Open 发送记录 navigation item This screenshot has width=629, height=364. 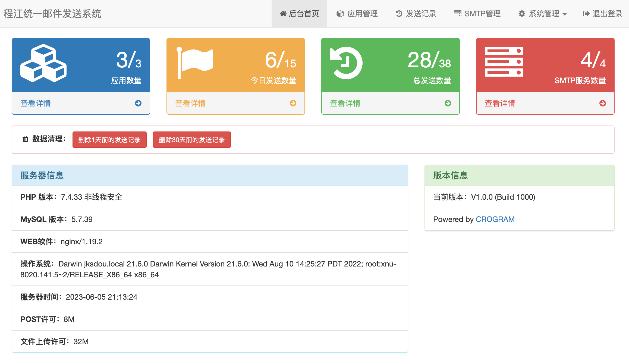coord(416,14)
